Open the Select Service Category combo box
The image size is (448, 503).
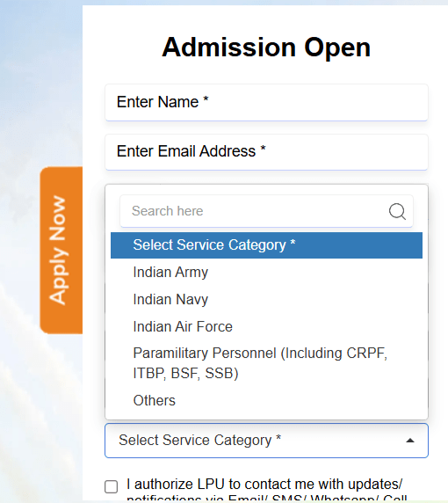pyautogui.click(x=266, y=441)
